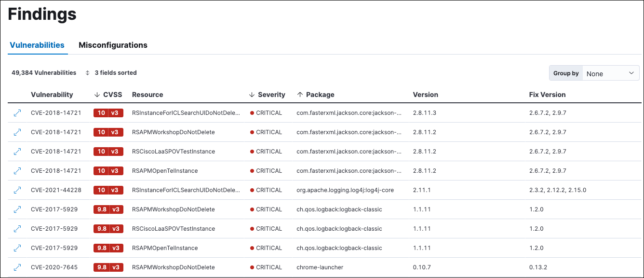Click the sort icon beside "3 fields sorted"
644x278 pixels.
[x=87, y=72]
